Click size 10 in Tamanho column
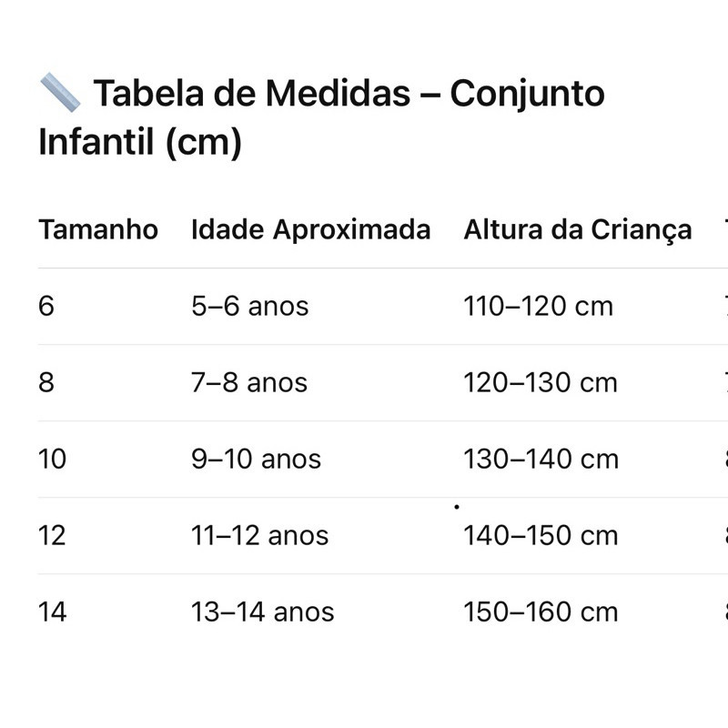 tap(53, 460)
